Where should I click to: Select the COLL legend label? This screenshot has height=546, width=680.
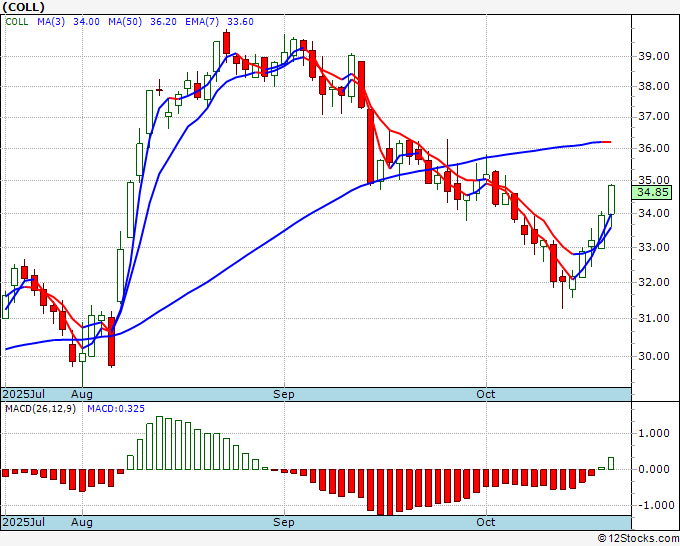click(16, 22)
